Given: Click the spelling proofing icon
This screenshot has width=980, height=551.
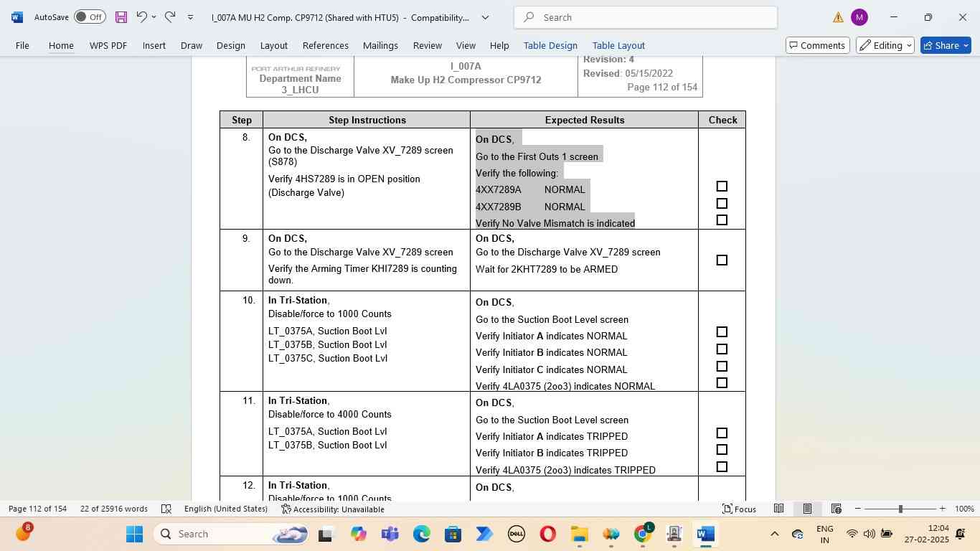Looking at the screenshot, I should 166,509.
